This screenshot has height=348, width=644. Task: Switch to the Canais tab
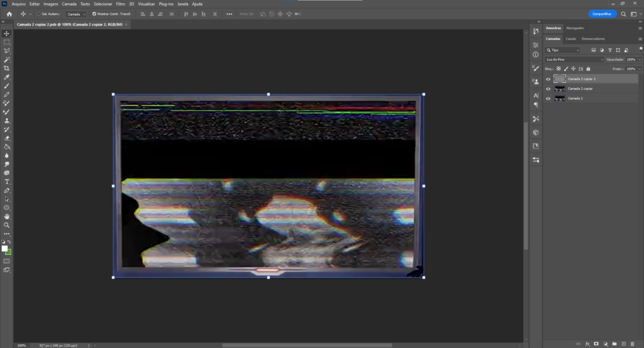[x=571, y=38]
